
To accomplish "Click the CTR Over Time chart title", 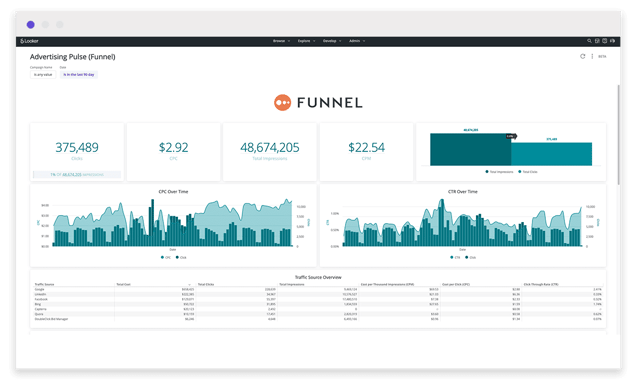I will pos(463,192).
